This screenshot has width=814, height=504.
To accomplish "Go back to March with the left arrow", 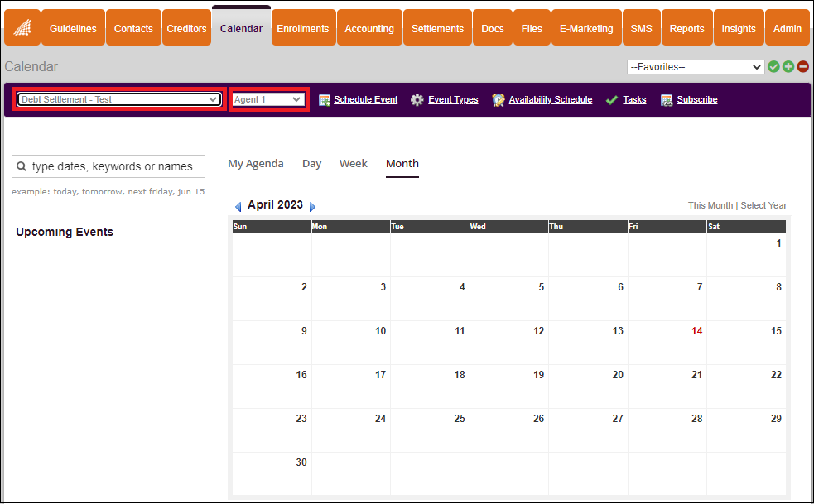I will coord(238,205).
